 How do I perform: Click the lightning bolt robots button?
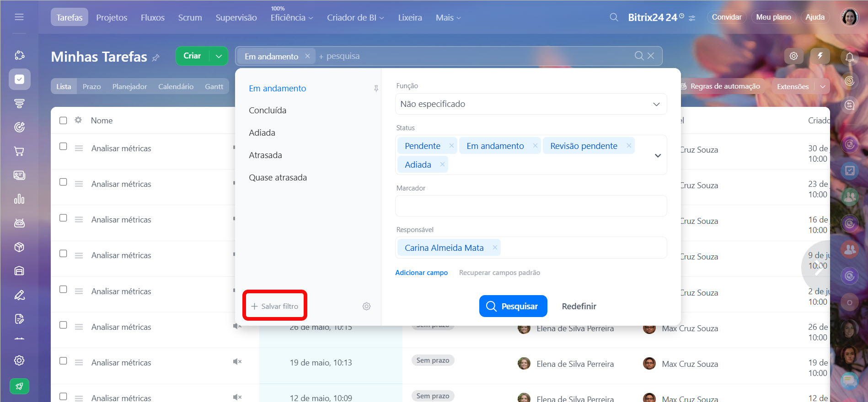click(x=820, y=56)
